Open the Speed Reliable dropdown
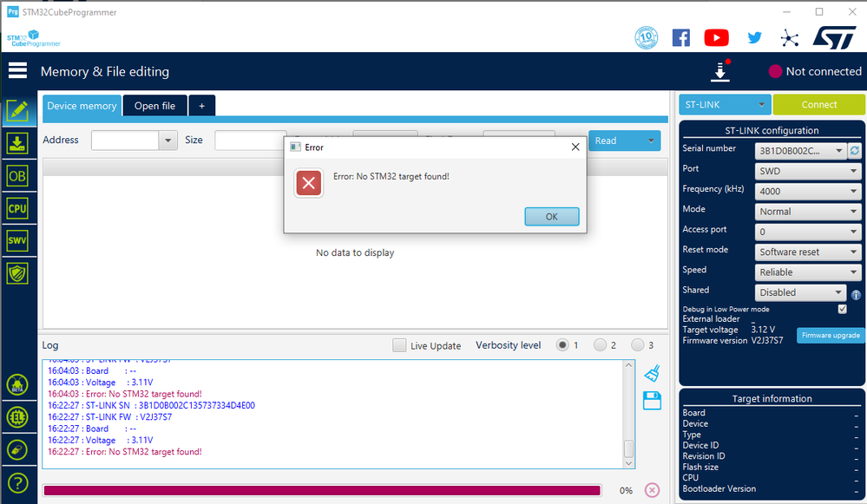Image resolution: width=867 pixels, height=504 pixels. (808, 272)
